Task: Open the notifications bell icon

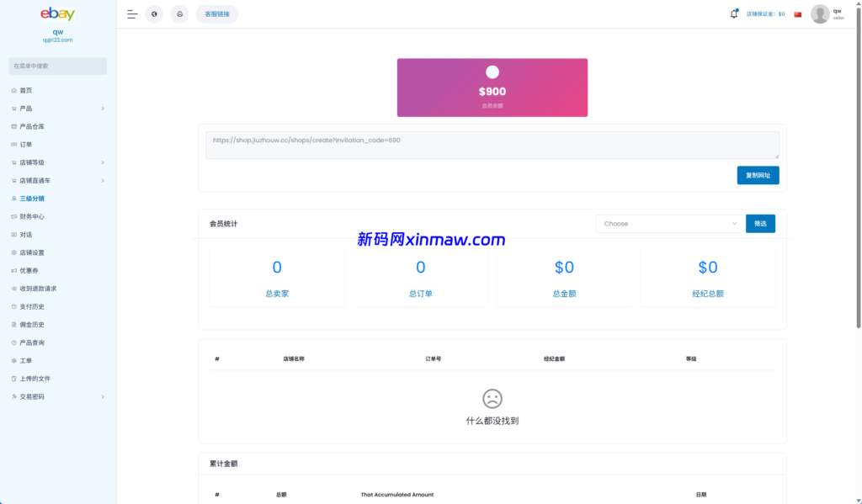Action: click(733, 13)
